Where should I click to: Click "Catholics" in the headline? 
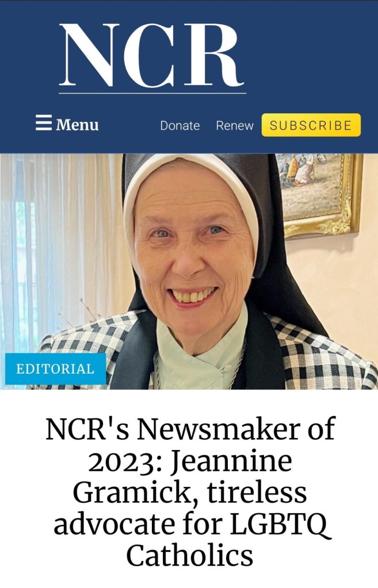(x=189, y=555)
